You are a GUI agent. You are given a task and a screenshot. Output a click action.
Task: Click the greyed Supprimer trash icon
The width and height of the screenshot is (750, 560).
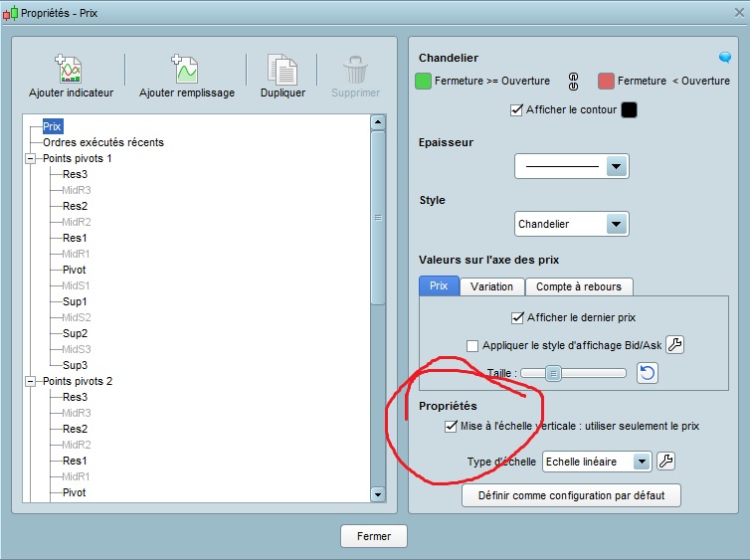(355, 70)
